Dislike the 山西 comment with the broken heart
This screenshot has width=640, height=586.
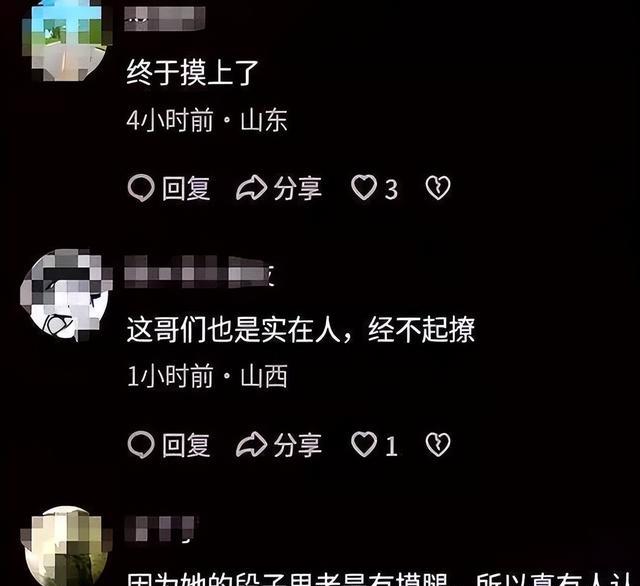click(438, 444)
